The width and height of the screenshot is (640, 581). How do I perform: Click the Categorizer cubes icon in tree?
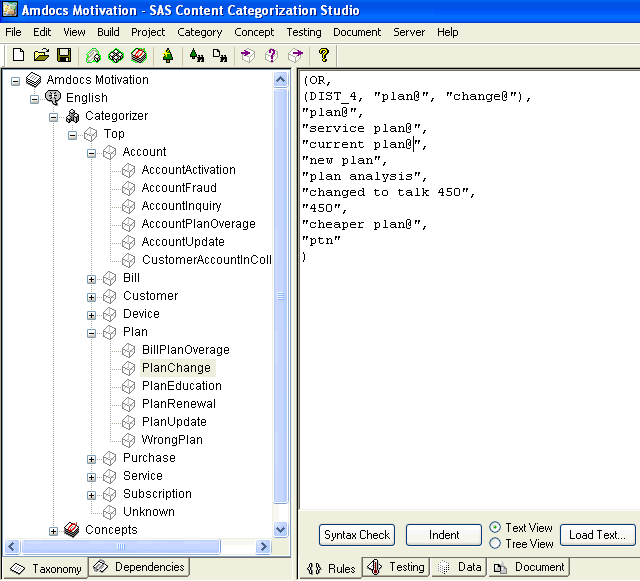[72, 116]
